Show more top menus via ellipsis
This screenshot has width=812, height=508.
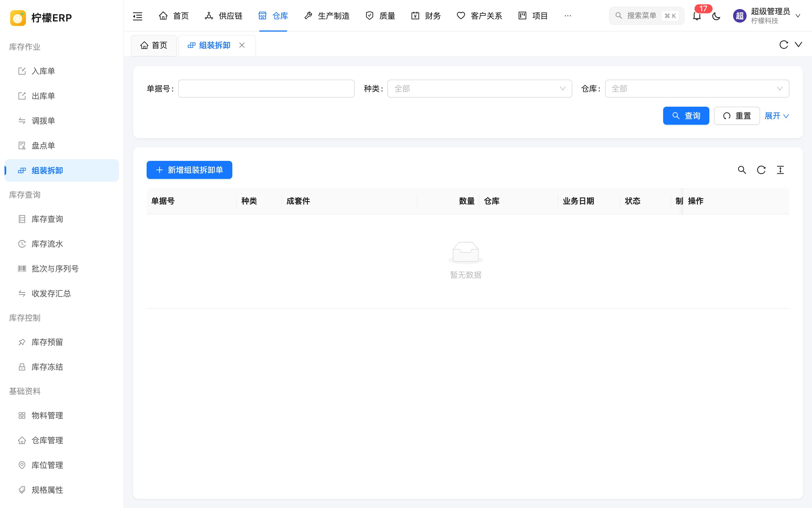click(x=568, y=16)
